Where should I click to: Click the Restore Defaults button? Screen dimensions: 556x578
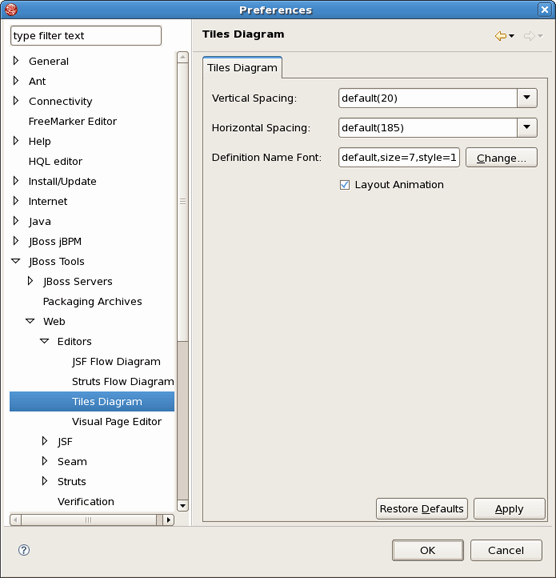pos(422,509)
